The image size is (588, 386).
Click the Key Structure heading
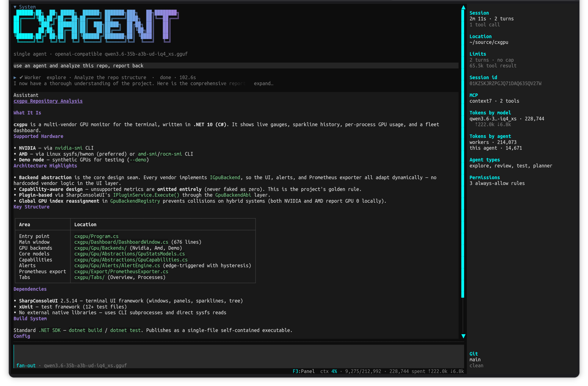(x=31, y=207)
